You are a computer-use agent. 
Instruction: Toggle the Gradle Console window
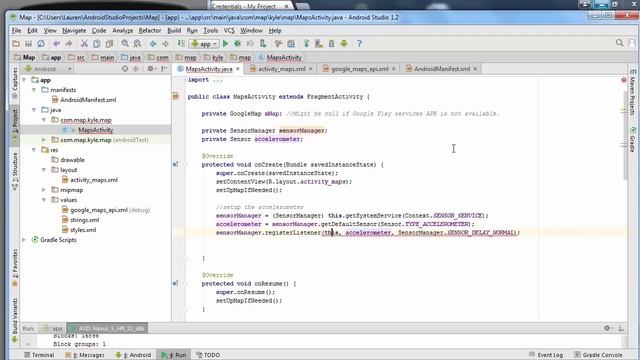pos(598,355)
